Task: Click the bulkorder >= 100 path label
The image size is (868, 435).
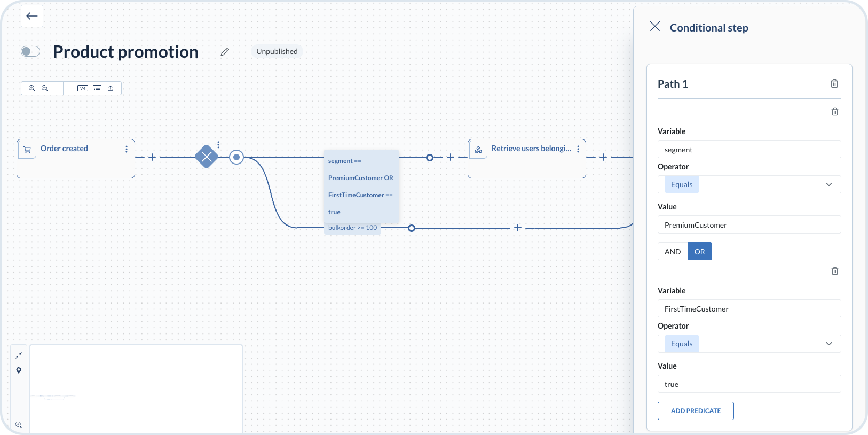Action: [x=352, y=228]
